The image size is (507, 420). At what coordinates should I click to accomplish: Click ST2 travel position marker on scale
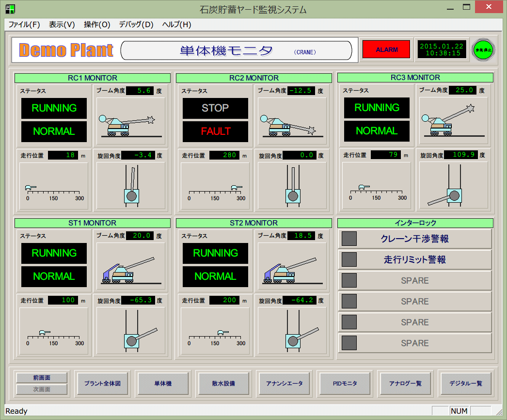tap(223, 333)
